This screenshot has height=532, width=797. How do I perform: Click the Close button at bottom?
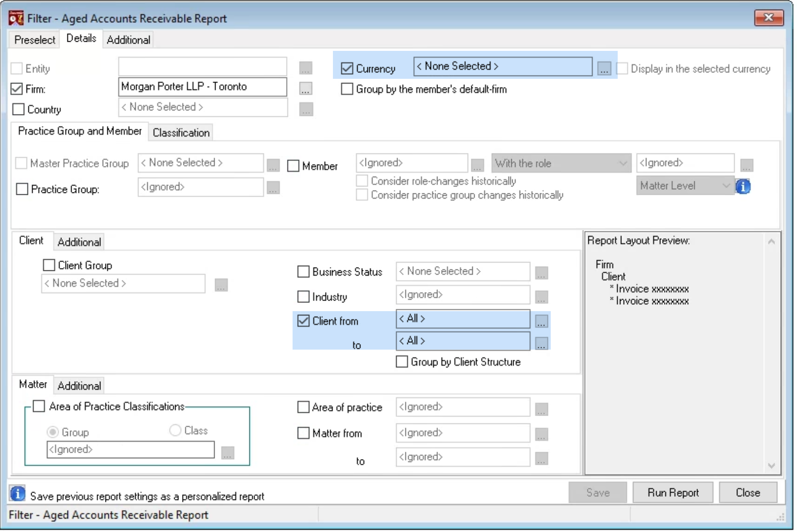pyautogui.click(x=748, y=493)
